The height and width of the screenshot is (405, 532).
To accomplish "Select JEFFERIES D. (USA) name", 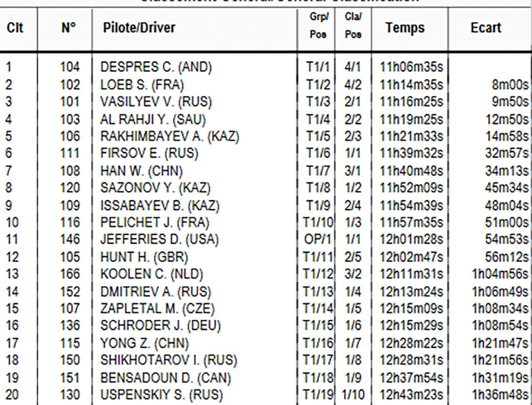I will click(160, 239).
